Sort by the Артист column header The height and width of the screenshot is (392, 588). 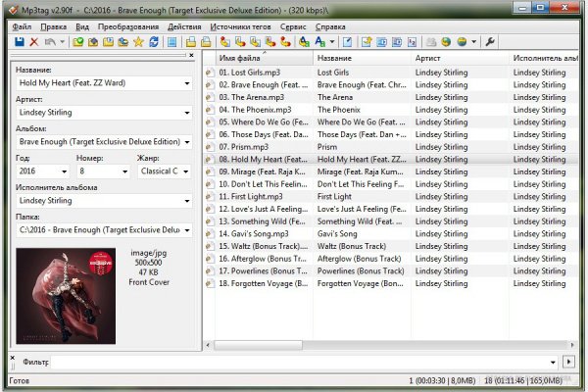(x=460, y=58)
